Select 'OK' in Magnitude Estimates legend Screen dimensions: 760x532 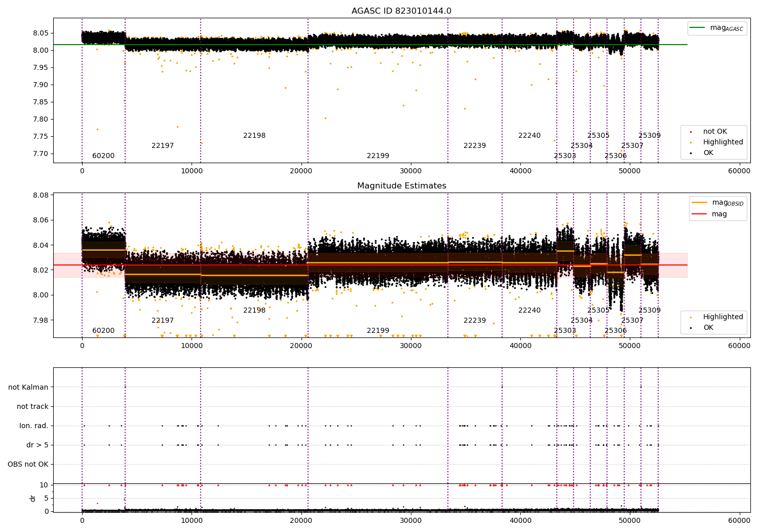pos(702,328)
